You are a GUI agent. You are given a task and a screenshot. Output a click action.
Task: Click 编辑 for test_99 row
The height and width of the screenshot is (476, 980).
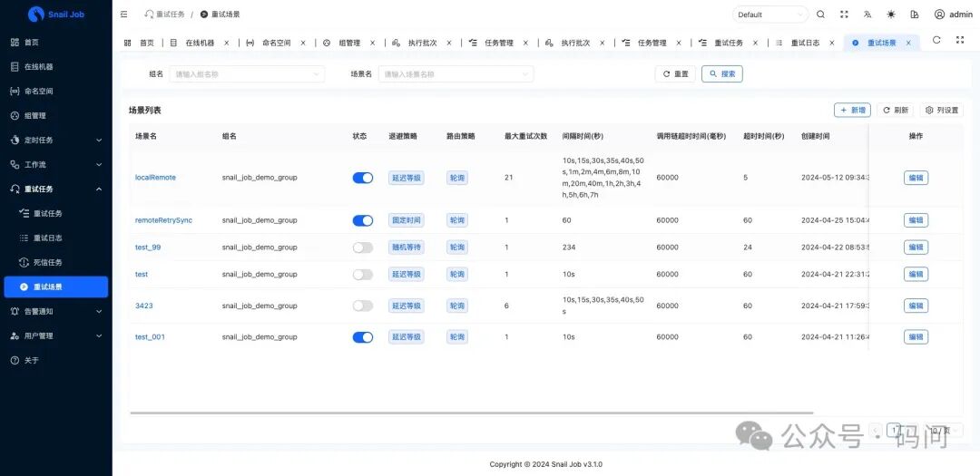pos(916,248)
